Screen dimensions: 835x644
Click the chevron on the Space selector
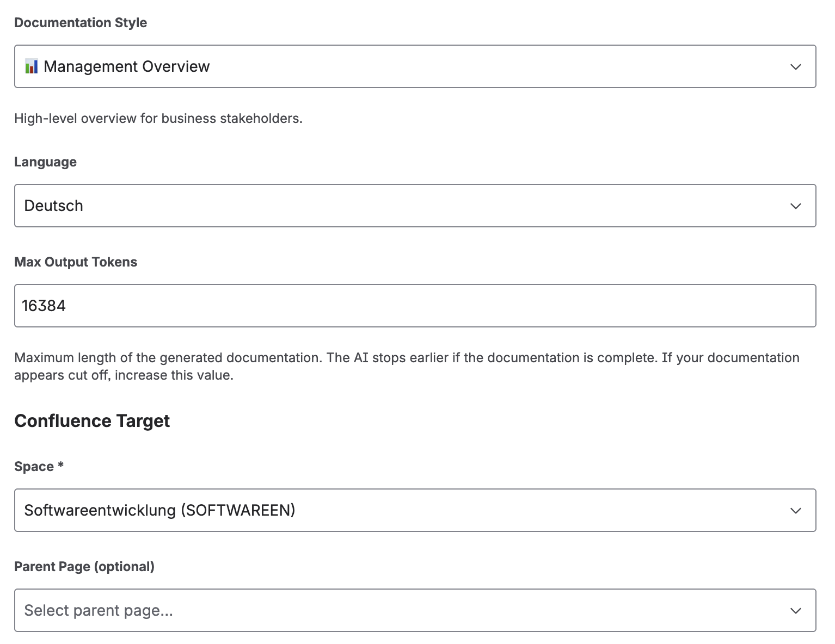[x=795, y=510]
